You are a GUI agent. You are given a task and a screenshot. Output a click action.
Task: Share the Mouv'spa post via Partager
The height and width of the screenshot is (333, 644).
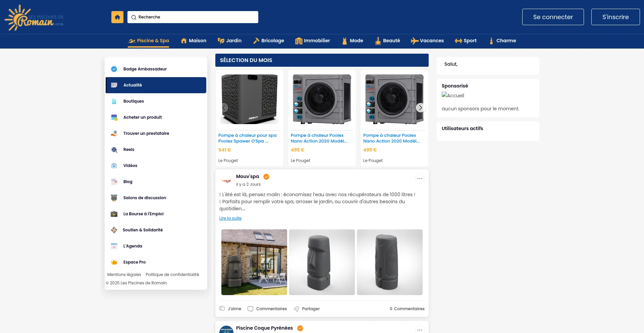(307, 309)
